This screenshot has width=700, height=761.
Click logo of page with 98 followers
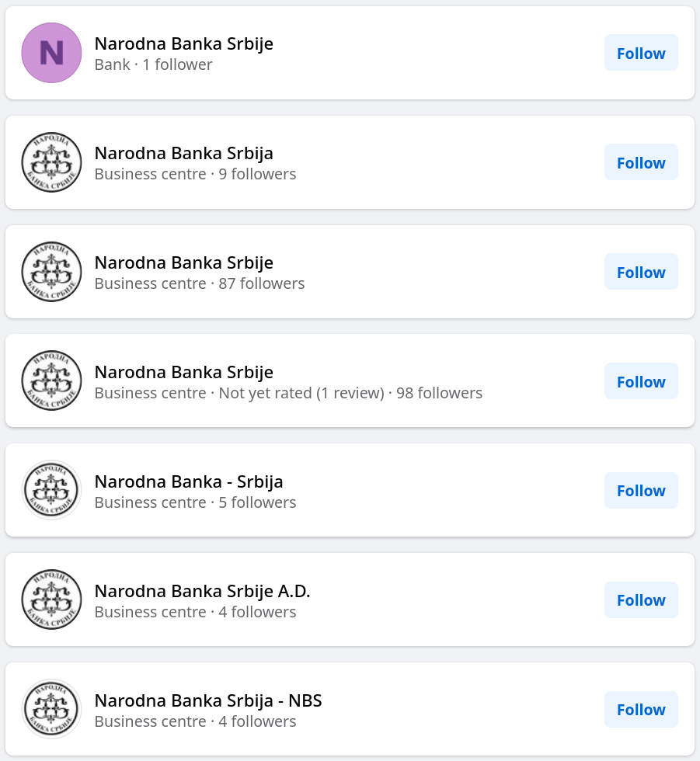click(x=51, y=381)
